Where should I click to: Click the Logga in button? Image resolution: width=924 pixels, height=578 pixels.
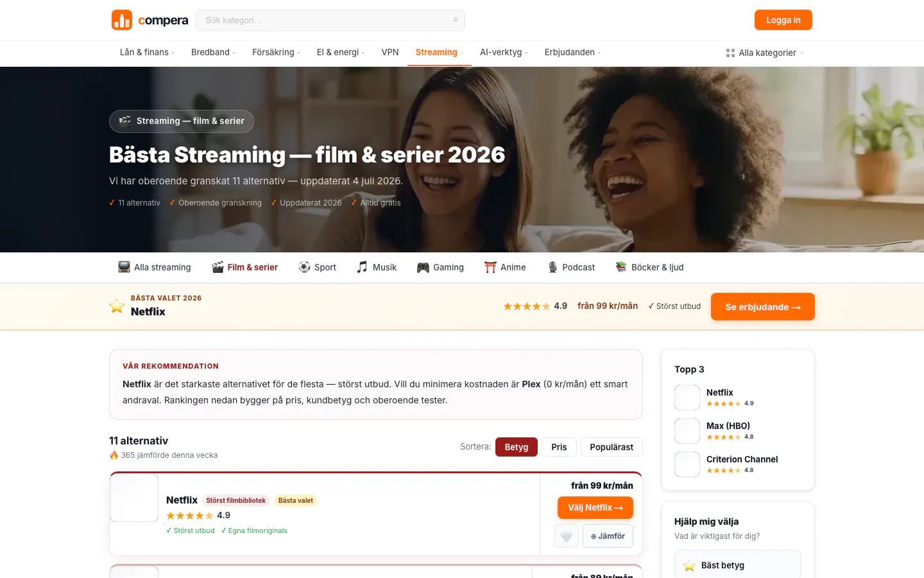(x=783, y=20)
